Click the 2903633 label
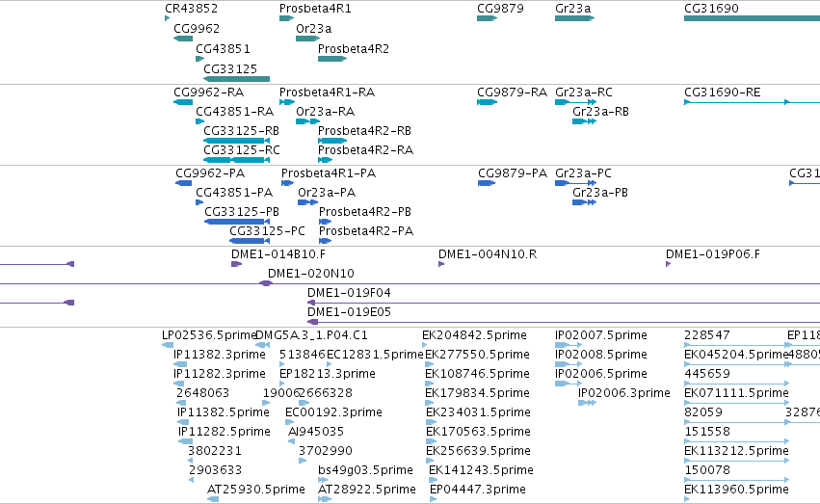Viewport: 820px width, 504px height. (216, 471)
